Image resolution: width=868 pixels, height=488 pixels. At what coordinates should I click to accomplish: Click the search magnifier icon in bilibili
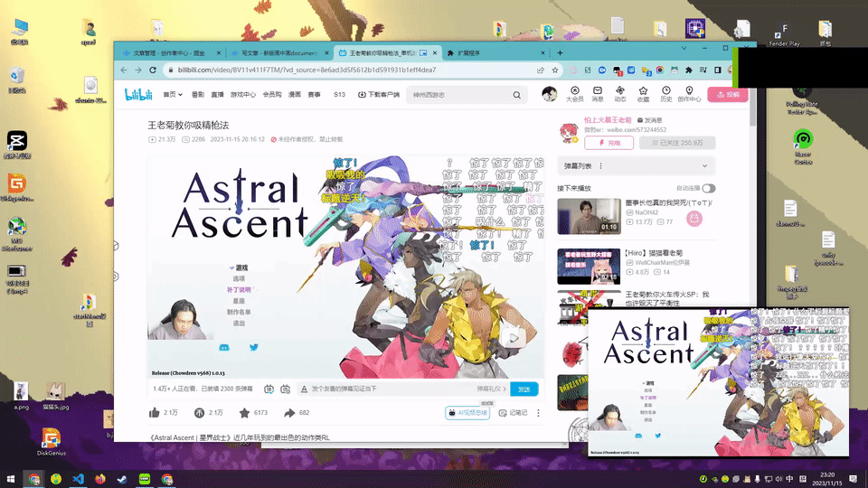[516, 95]
